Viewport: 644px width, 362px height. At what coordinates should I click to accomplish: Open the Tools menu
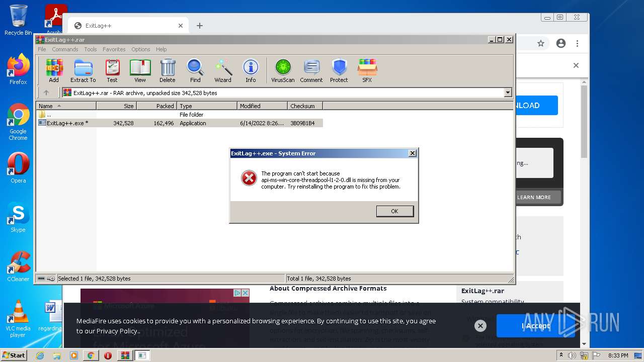91,49
